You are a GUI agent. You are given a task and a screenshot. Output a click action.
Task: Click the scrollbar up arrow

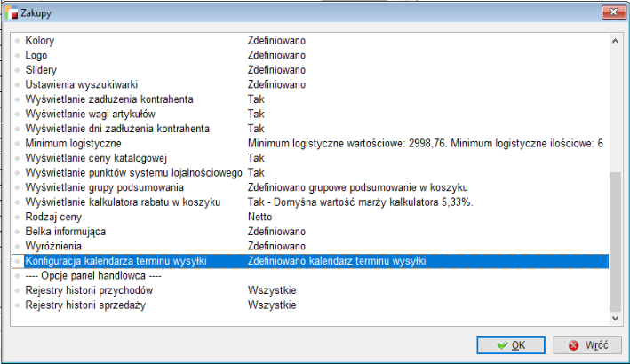[x=615, y=41]
